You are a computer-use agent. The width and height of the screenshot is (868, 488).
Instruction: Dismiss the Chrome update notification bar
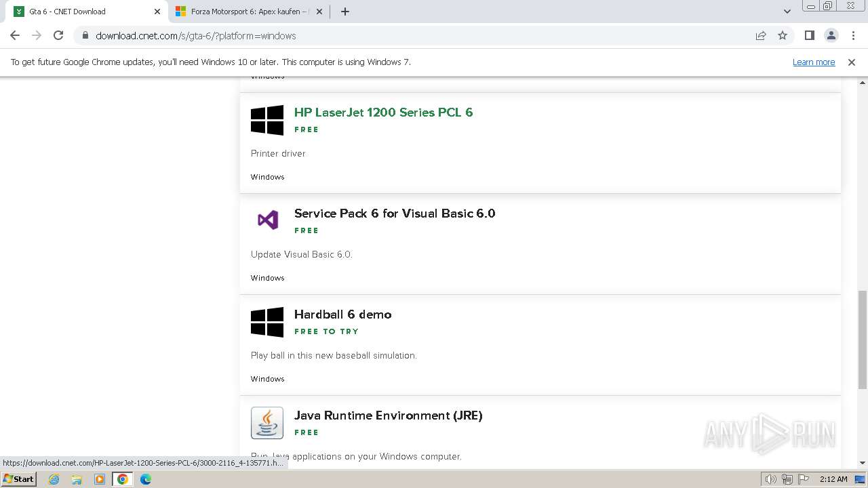click(852, 62)
